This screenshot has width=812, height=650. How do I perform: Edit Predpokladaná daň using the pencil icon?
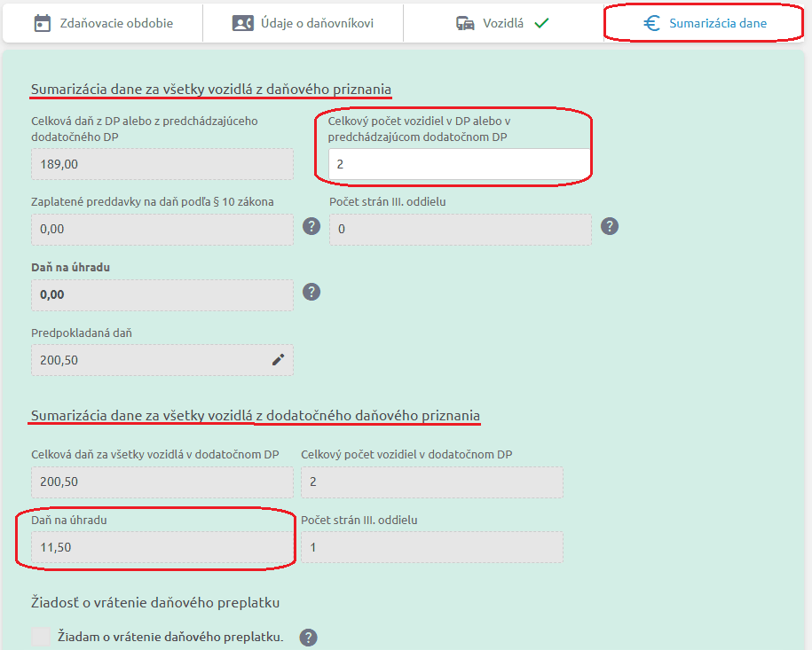coord(278,359)
